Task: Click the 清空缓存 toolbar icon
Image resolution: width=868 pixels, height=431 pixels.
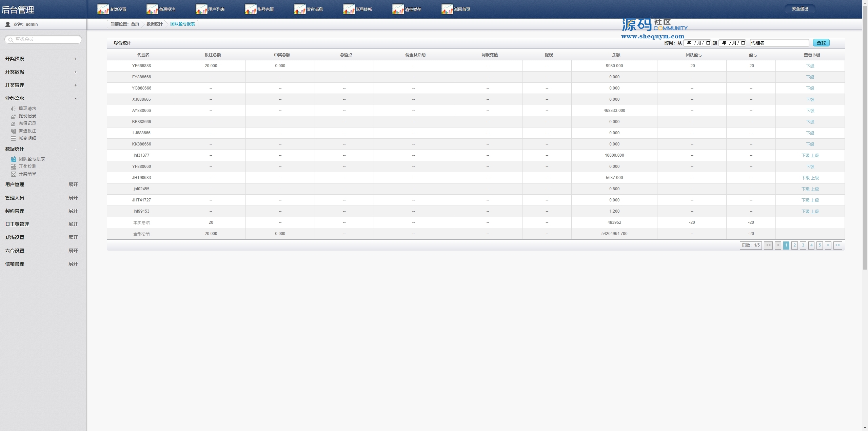Action: tap(398, 9)
